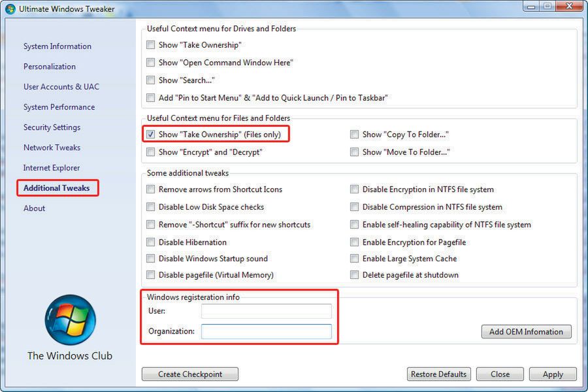Viewport: 588px width, 392px height.
Task: Click "The Windows Club" text label
Action: [x=70, y=355]
